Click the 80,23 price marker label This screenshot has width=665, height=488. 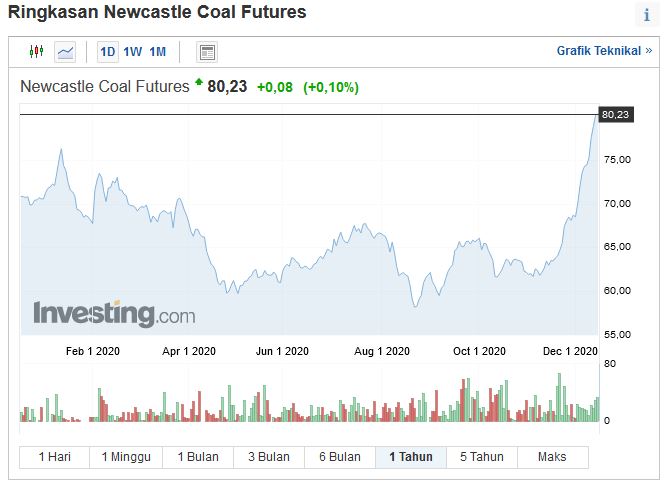pyautogui.click(x=616, y=114)
